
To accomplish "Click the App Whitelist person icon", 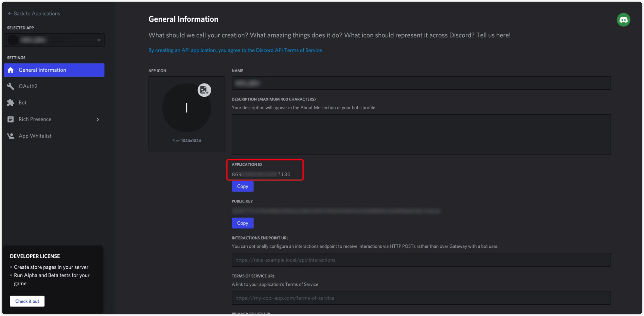I will [x=11, y=136].
